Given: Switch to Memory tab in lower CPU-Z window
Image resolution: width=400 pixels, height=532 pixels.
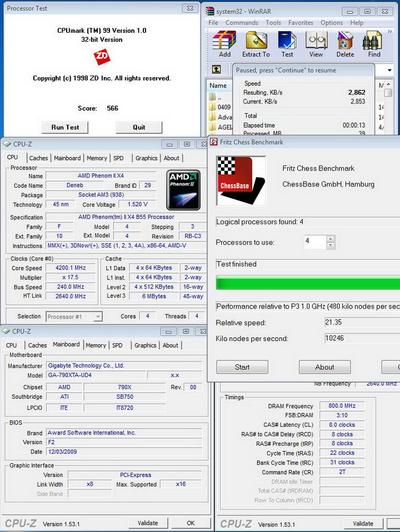Looking at the screenshot, I should [96, 345].
